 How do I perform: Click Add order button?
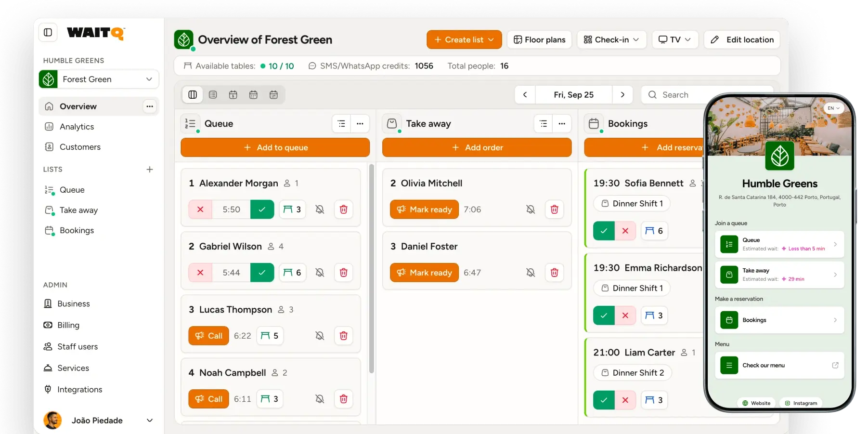click(x=477, y=147)
